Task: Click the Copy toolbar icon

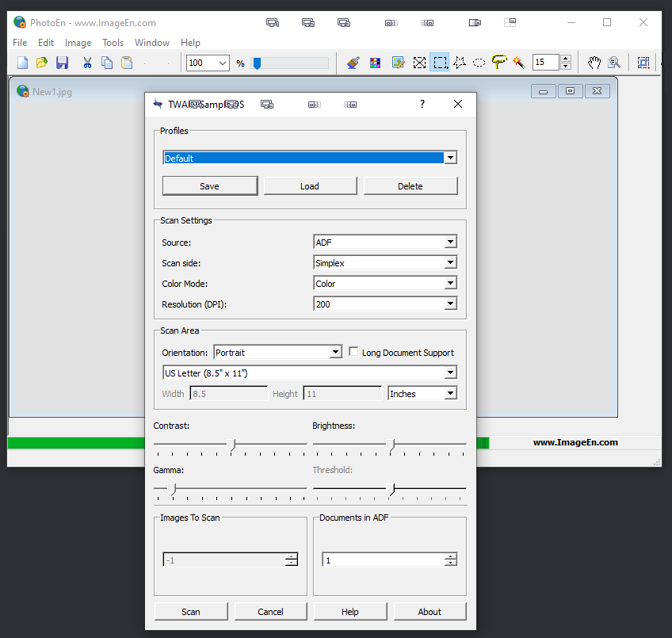Action: 107,63
